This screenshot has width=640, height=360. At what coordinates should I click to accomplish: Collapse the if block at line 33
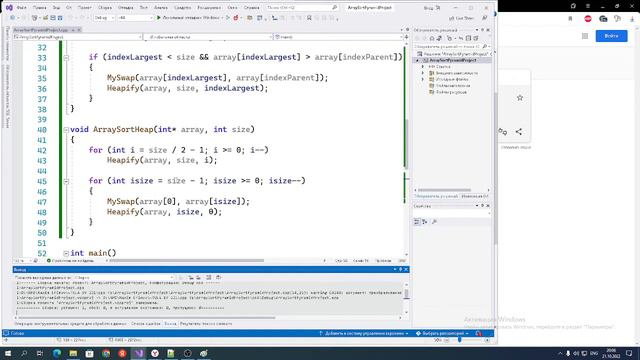pyautogui.click(x=66, y=58)
